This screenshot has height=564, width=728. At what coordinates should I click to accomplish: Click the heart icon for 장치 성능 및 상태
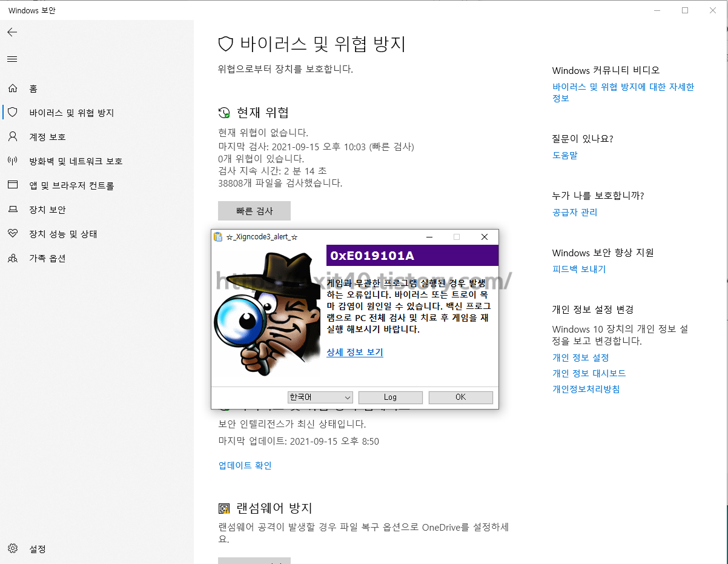click(x=13, y=233)
